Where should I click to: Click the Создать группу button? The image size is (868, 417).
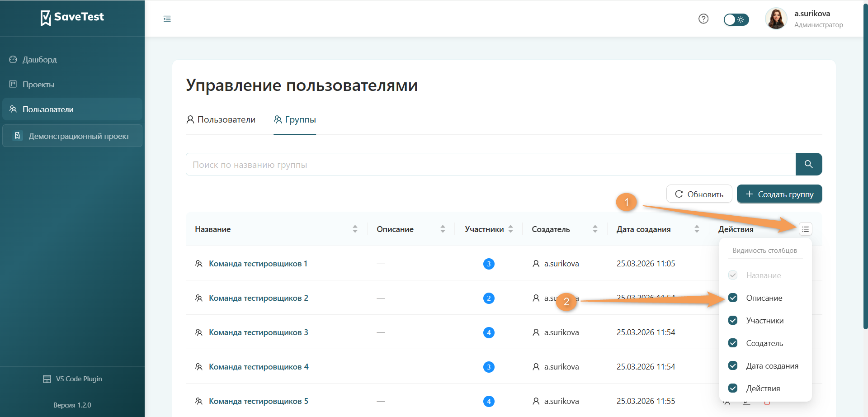pos(778,194)
